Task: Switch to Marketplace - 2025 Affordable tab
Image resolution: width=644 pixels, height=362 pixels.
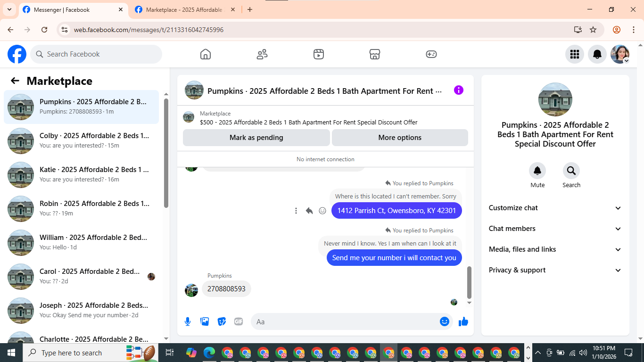Action: click(x=184, y=10)
